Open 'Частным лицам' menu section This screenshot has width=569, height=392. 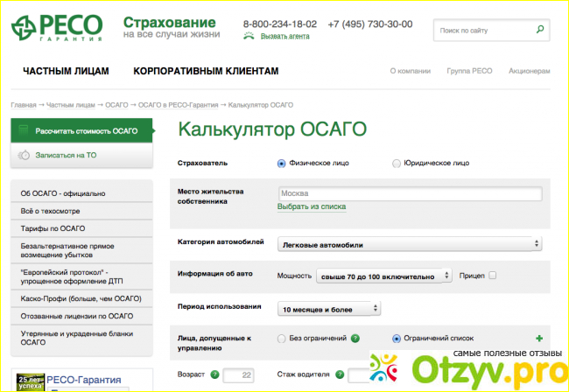[66, 71]
